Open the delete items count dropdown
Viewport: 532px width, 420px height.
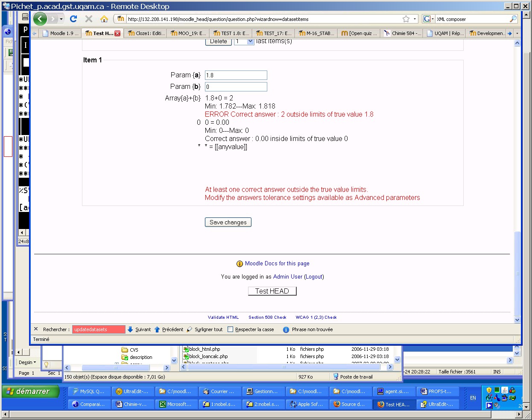click(251, 41)
